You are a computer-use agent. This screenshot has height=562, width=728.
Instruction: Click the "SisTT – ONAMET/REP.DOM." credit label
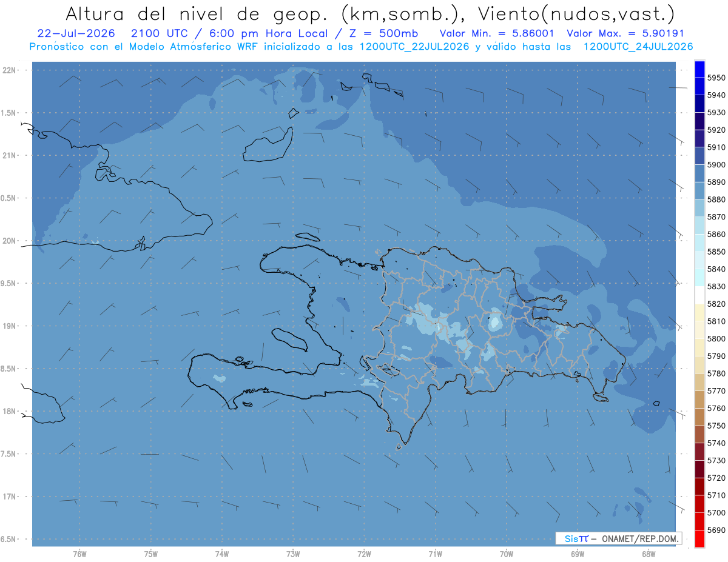point(618,538)
